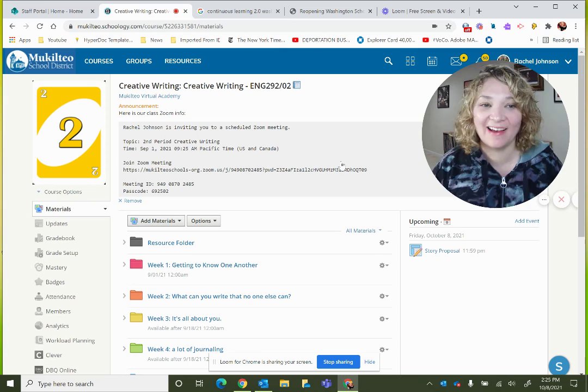Open Week 3: It's all about you
The image size is (588, 392).
pyautogui.click(x=185, y=318)
